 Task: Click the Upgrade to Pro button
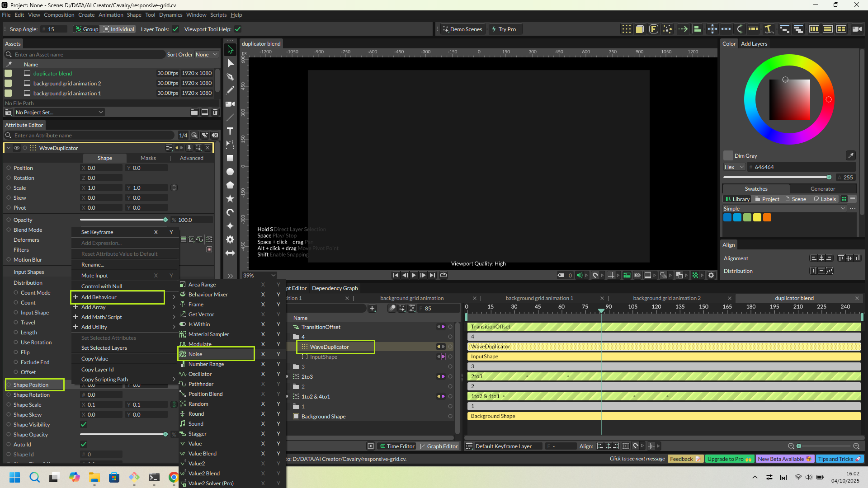tap(729, 459)
